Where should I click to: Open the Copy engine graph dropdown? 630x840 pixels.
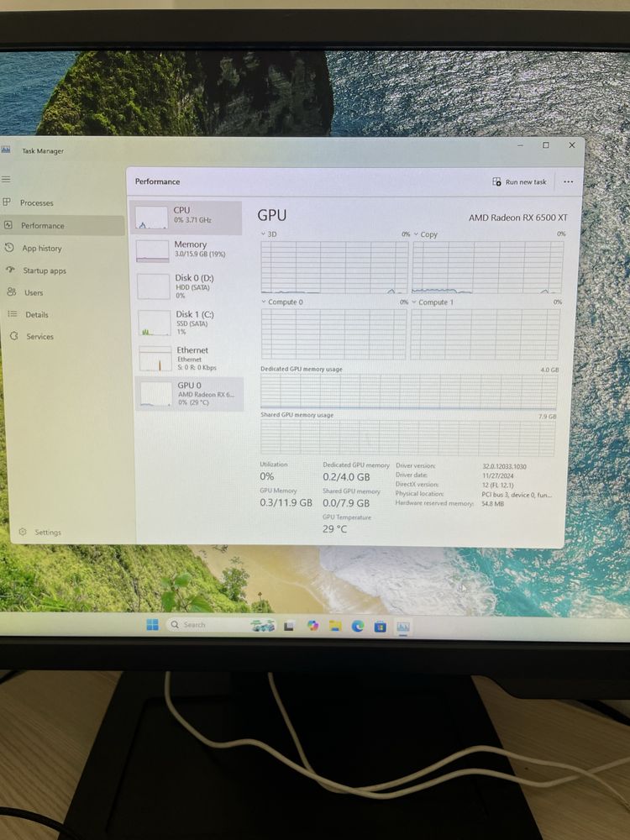point(416,234)
